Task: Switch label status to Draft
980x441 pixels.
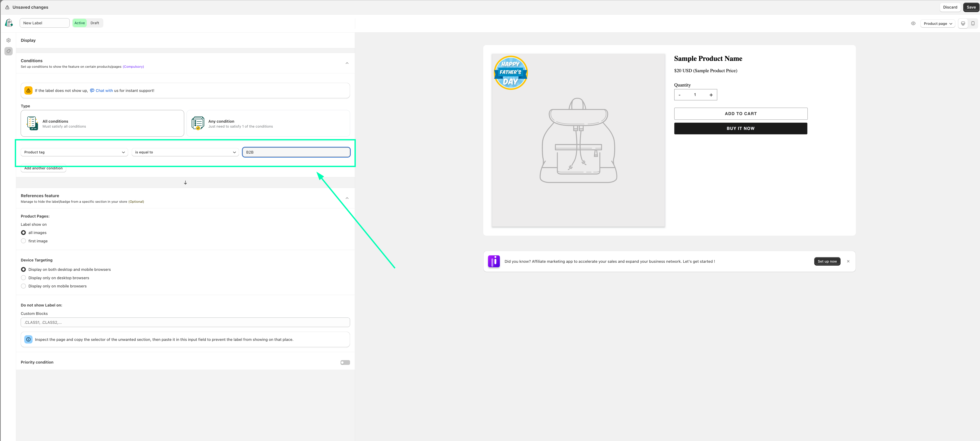Action: [95, 23]
